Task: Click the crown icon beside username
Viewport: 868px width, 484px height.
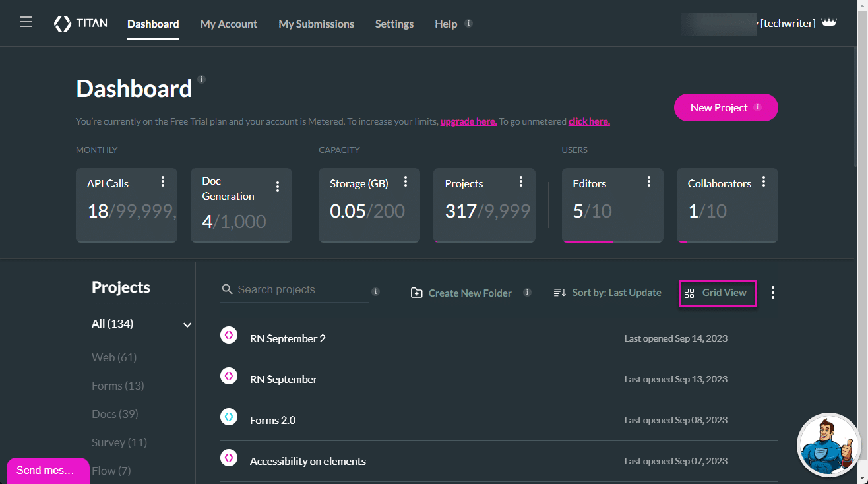Action: (x=829, y=23)
